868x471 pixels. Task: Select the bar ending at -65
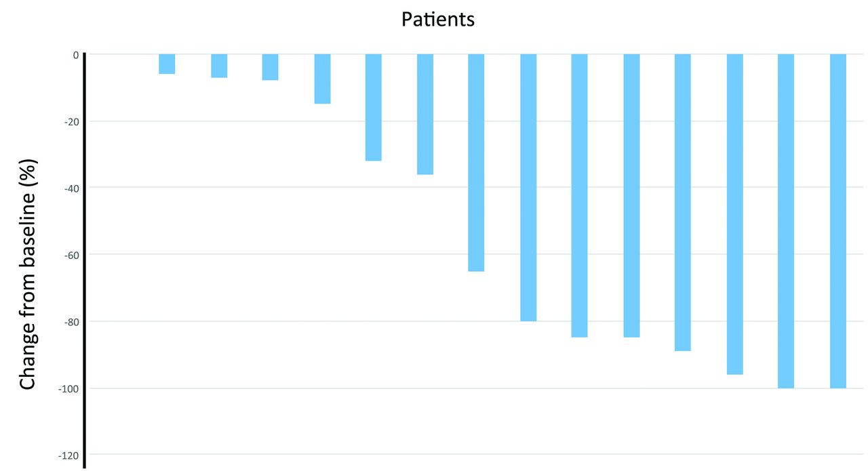476,163
